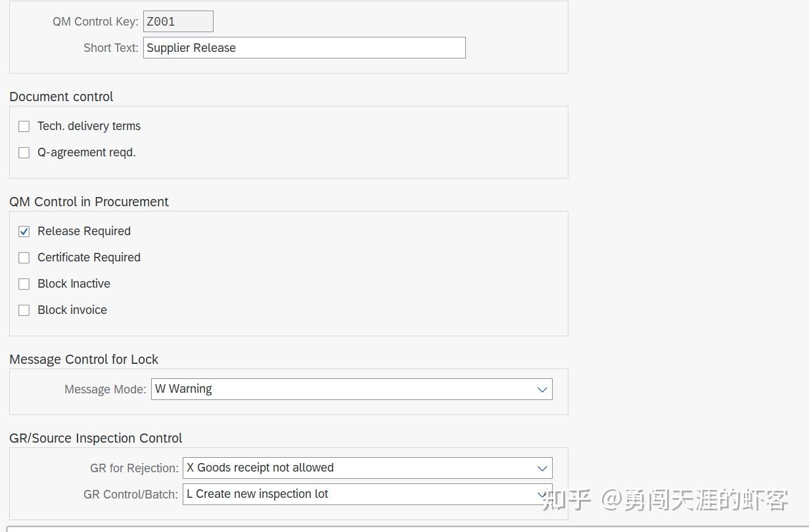809x532 pixels.
Task: Click the Message Control for Lock heading
Action: pyautogui.click(x=84, y=359)
